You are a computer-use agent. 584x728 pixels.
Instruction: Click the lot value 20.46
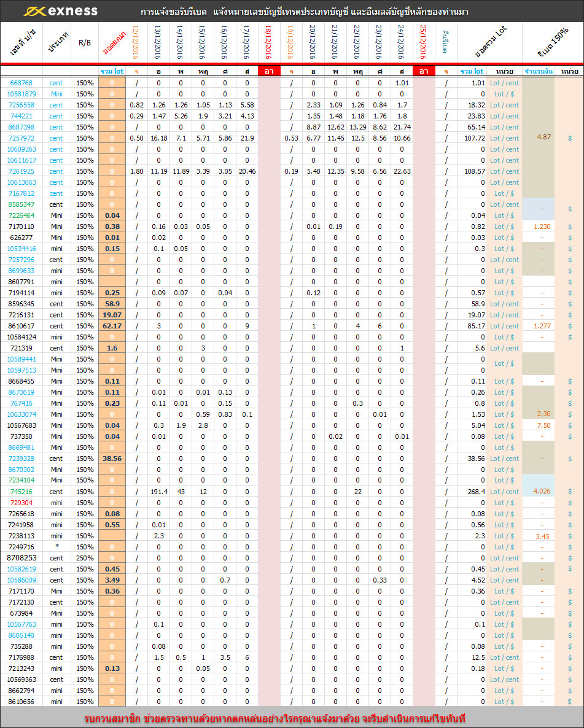coord(247,172)
